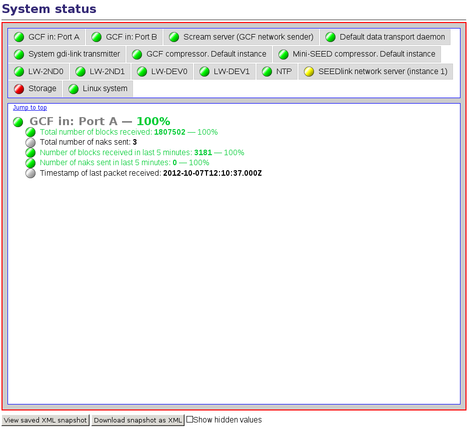Click the Download snapshot as XML button
Screen dimensions: 470x429
tap(138, 420)
